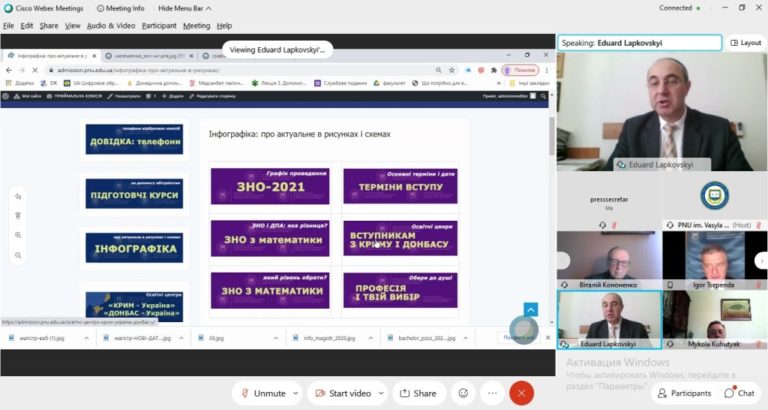This screenshot has height=410, width=768.
Task: Open the Help menu
Action: click(224, 25)
